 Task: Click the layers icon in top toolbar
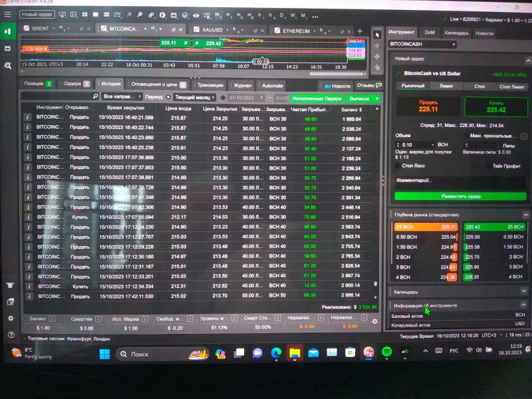[x=185, y=15]
